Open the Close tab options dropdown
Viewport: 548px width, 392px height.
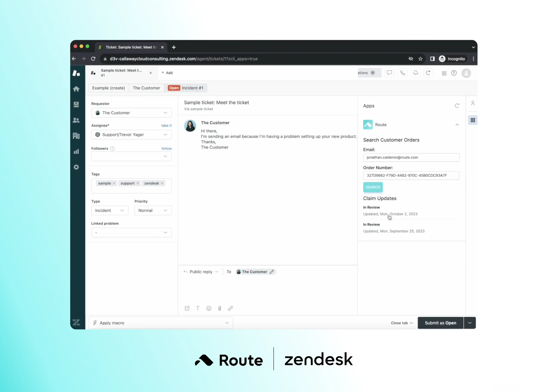point(402,323)
